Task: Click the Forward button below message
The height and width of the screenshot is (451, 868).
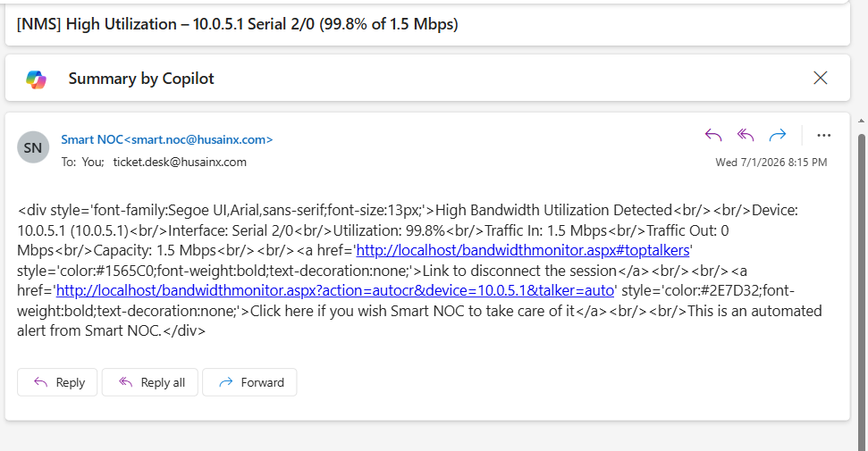Action: [249, 382]
